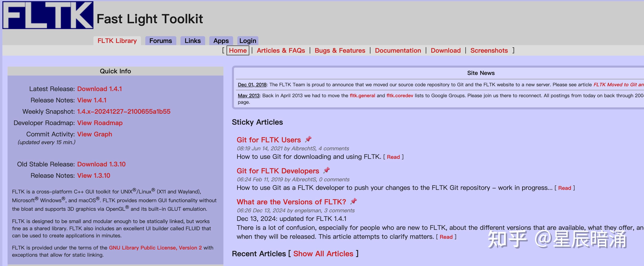Download old stable release 1.3.10

(101, 164)
